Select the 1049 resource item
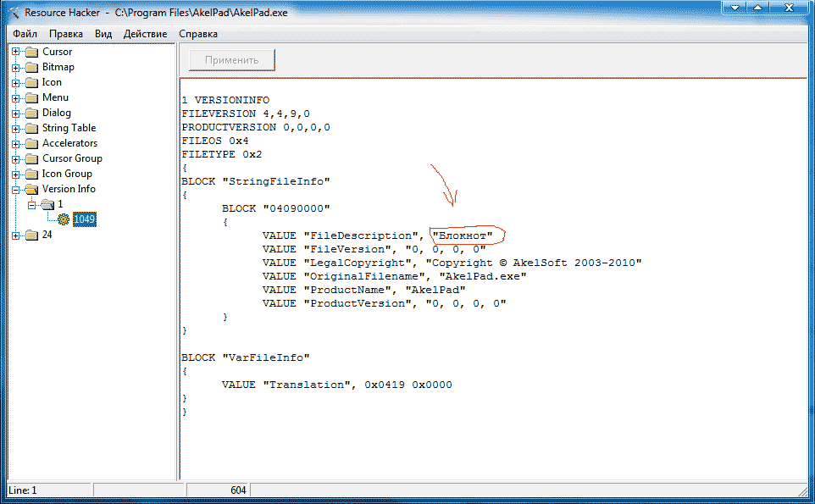 point(84,219)
